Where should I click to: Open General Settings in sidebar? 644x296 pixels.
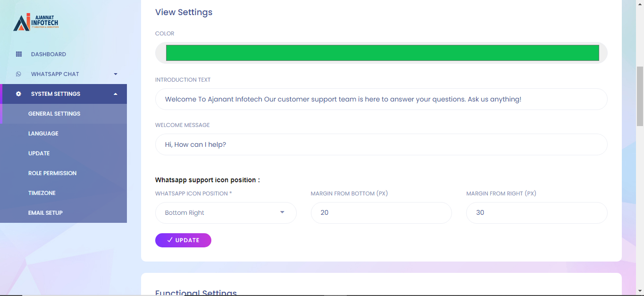(54, 114)
